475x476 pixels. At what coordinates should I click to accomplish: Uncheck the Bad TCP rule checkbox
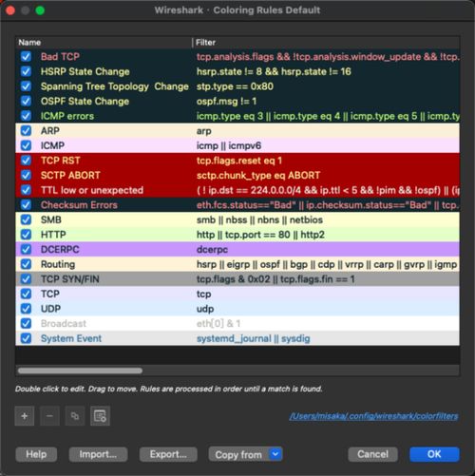point(26,57)
